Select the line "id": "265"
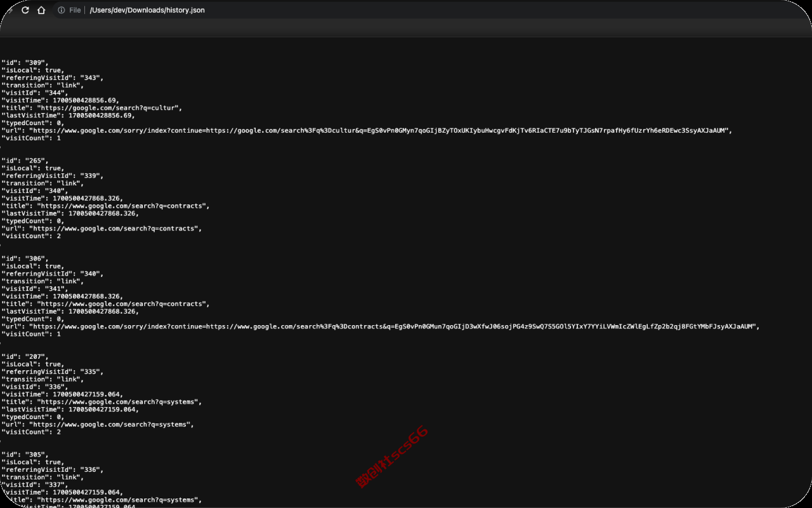Screen dimensions: 812x508 click(x=25, y=161)
